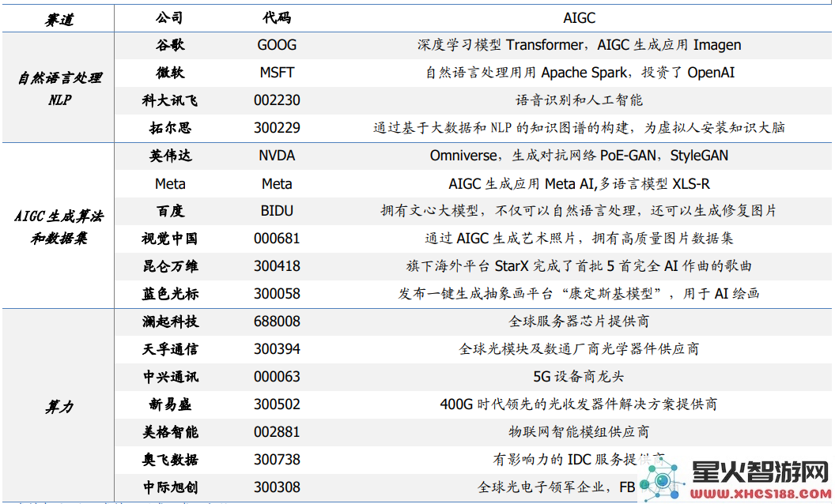This screenshot has width=835, height=504.
Task: Click stock code NVDA
Action: pyautogui.click(x=277, y=156)
